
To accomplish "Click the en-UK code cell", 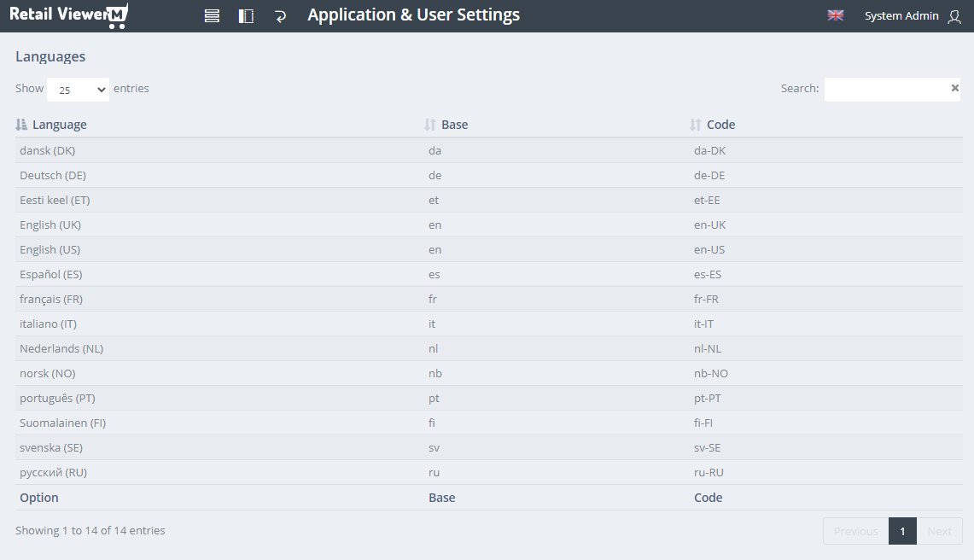I will (709, 225).
